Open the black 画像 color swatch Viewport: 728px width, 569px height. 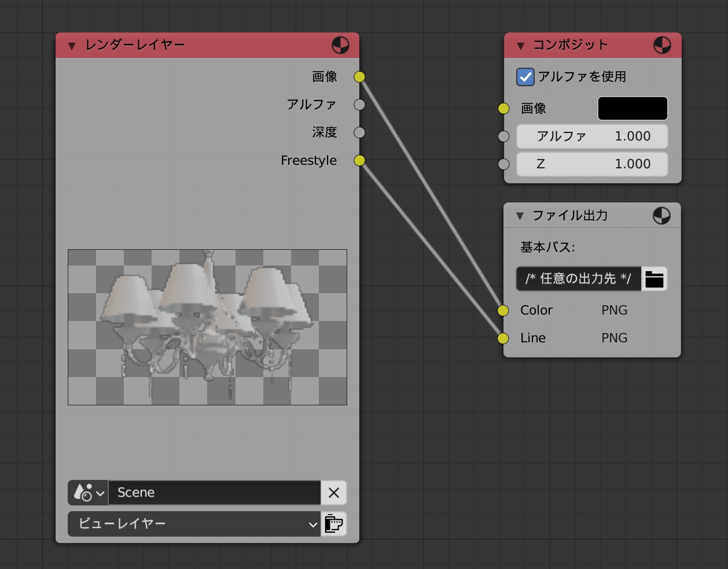point(633,108)
